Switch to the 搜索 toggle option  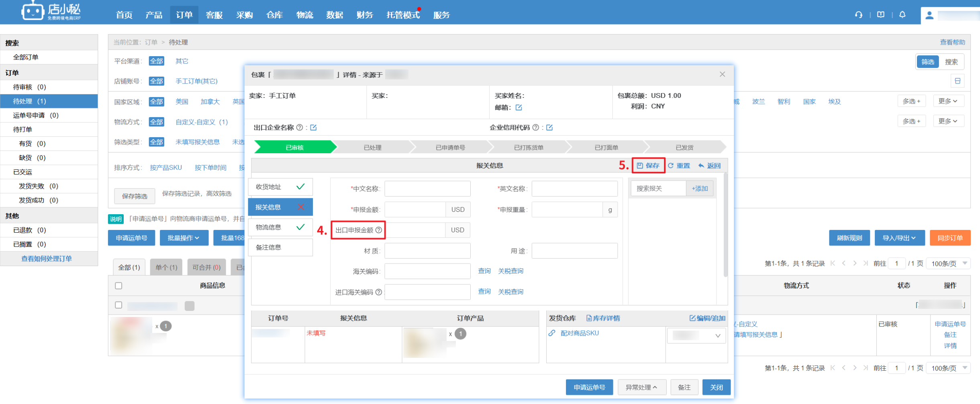(x=951, y=62)
